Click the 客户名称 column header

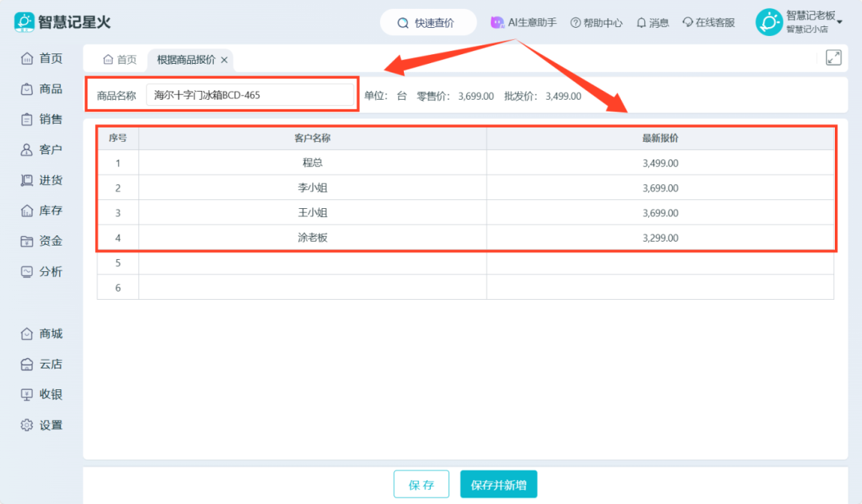(312, 138)
